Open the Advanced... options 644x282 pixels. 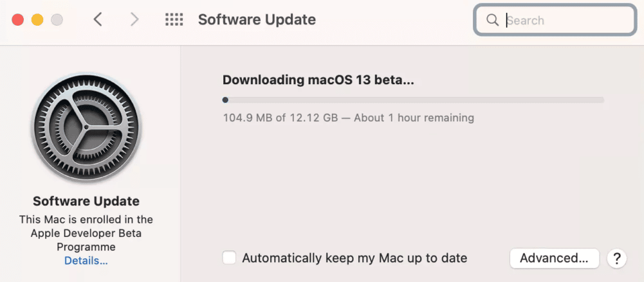pos(554,258)
